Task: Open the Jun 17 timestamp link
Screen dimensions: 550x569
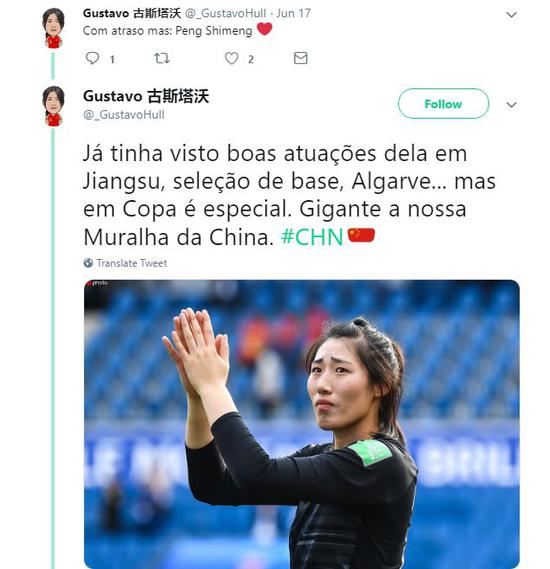Action: [294, 13]
